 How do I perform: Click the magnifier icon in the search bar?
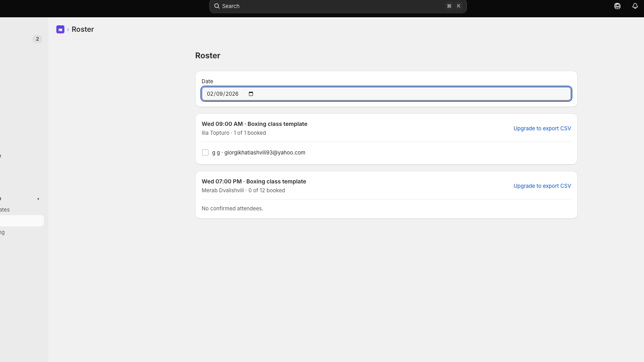(217, 6)
